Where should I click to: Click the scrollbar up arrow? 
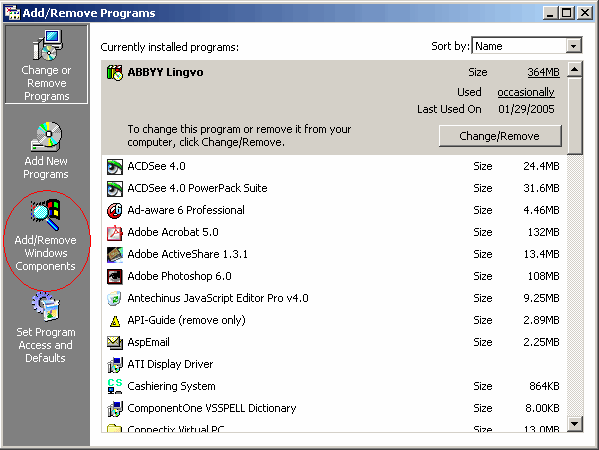pyautogui.click(x=575, y=69)
